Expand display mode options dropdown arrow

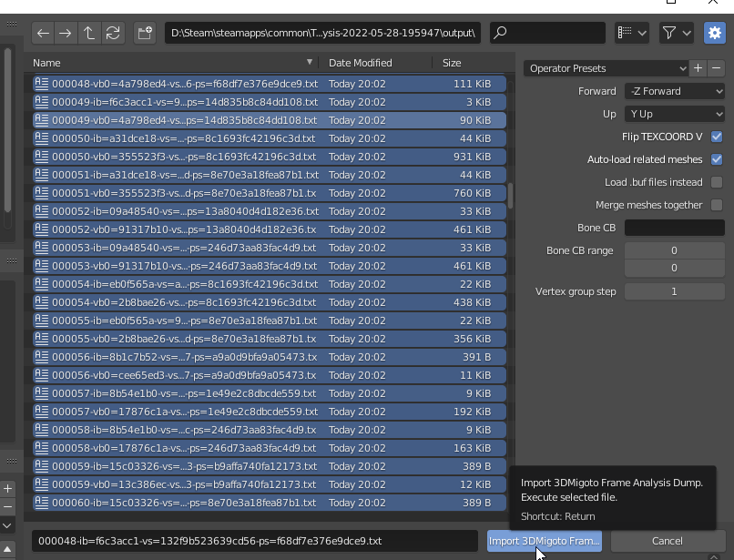coord(642,33)
